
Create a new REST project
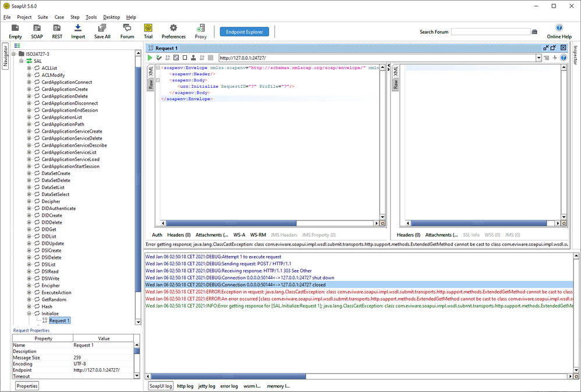click(x=57, y=31)
